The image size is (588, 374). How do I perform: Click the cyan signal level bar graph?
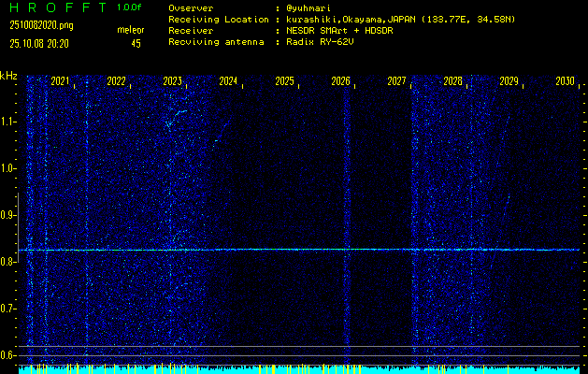(299, 369)
